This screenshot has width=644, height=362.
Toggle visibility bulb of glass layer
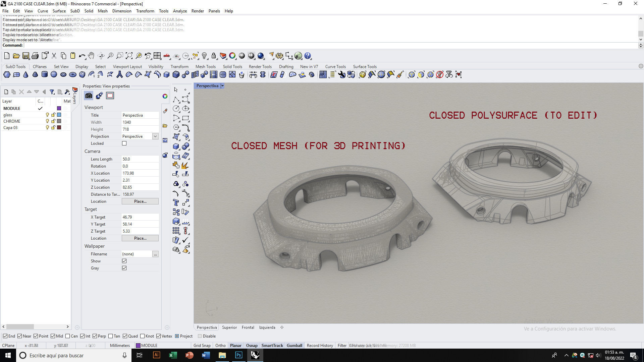click(x=47, y=115)
